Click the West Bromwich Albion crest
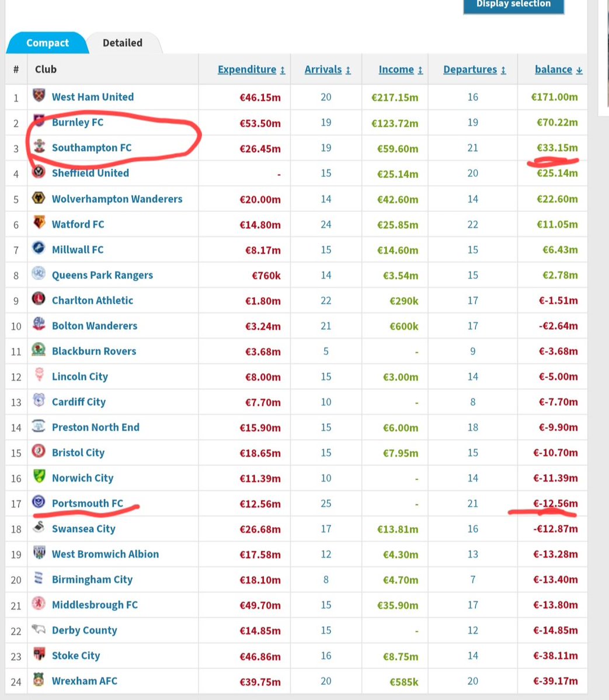The image size is (609, 700). point(39,552)
